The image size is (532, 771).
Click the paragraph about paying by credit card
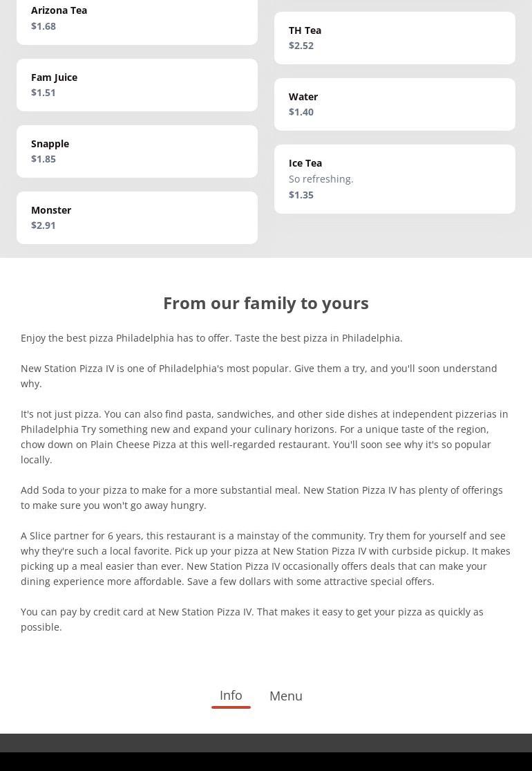252,620
